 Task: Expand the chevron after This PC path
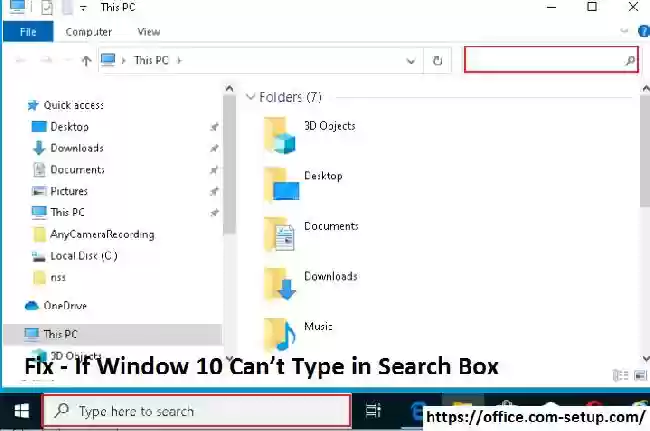tap(179, 61)
